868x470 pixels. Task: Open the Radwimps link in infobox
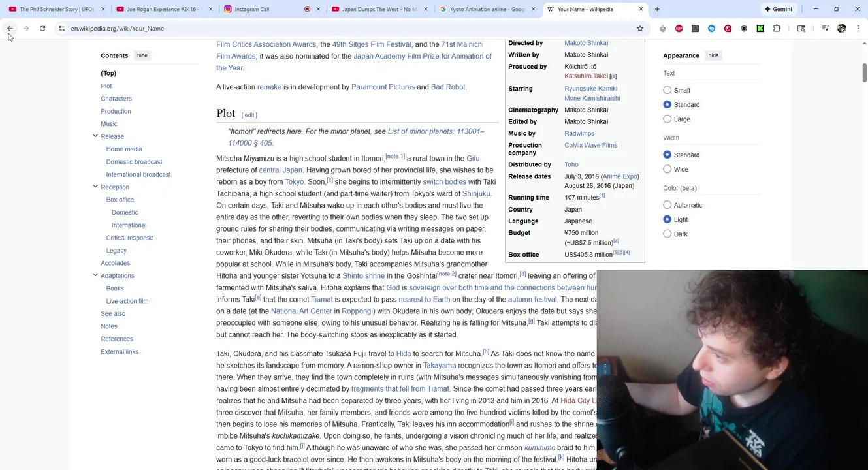579,133
